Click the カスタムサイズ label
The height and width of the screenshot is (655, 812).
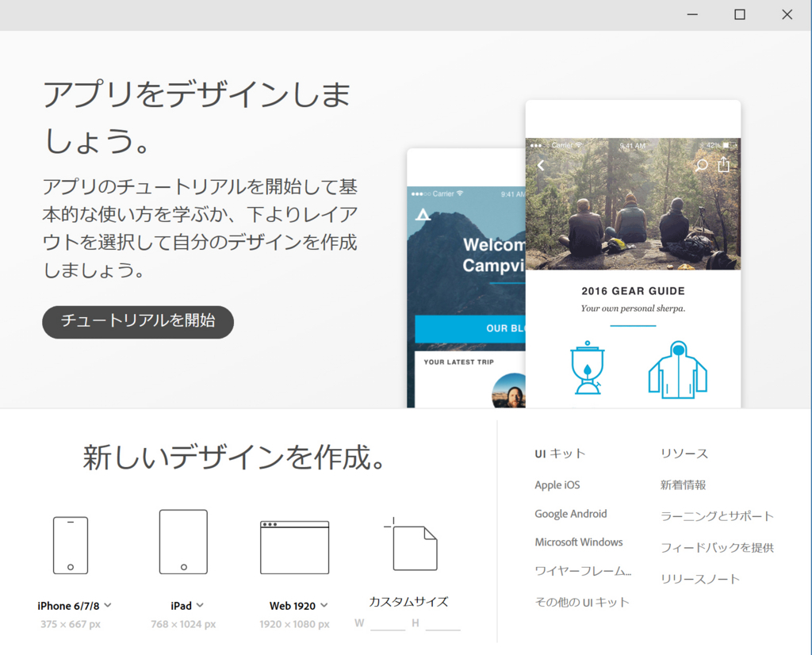[x=408, y=602]
